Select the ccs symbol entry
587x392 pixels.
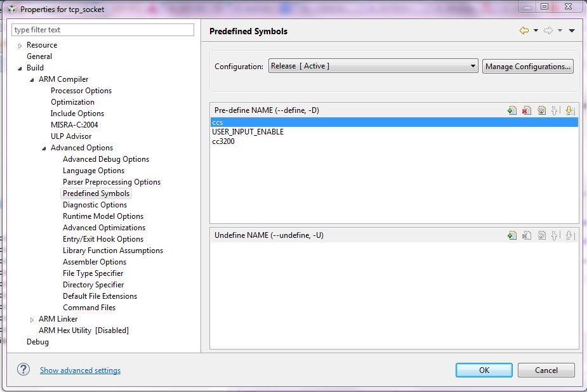[x=394, y=122]
